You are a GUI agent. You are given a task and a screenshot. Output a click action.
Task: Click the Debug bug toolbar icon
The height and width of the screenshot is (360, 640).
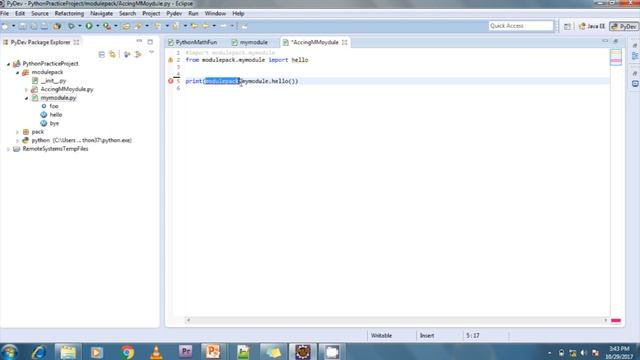pyautogui.click(x=71, y=26)
